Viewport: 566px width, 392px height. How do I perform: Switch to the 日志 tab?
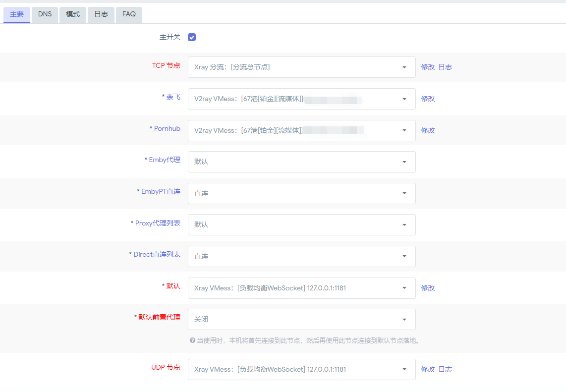click(x=101, y=15)
